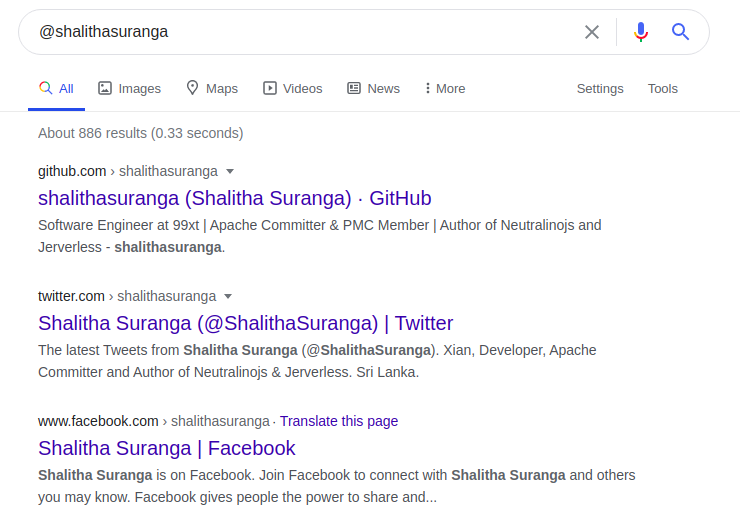Click the News tab newspaper icon
The image size is (740, 528).
[354, 88]
